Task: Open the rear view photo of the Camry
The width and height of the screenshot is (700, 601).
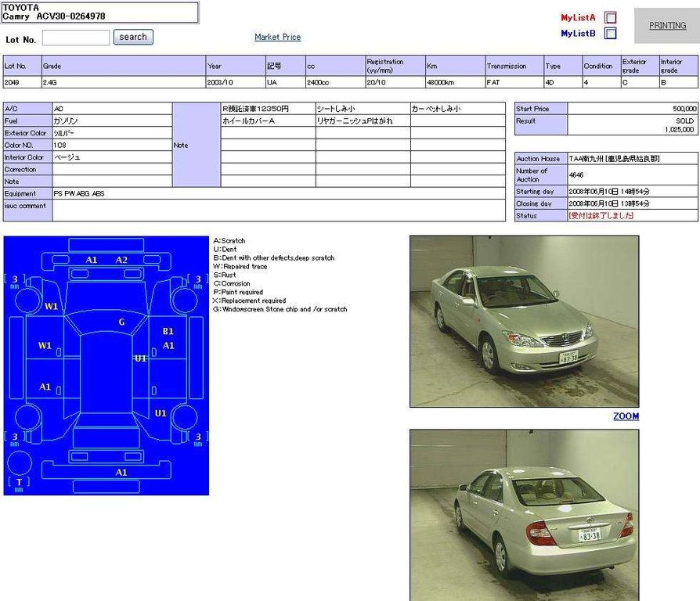Action: pyautogui.click(x=524, y=516)
